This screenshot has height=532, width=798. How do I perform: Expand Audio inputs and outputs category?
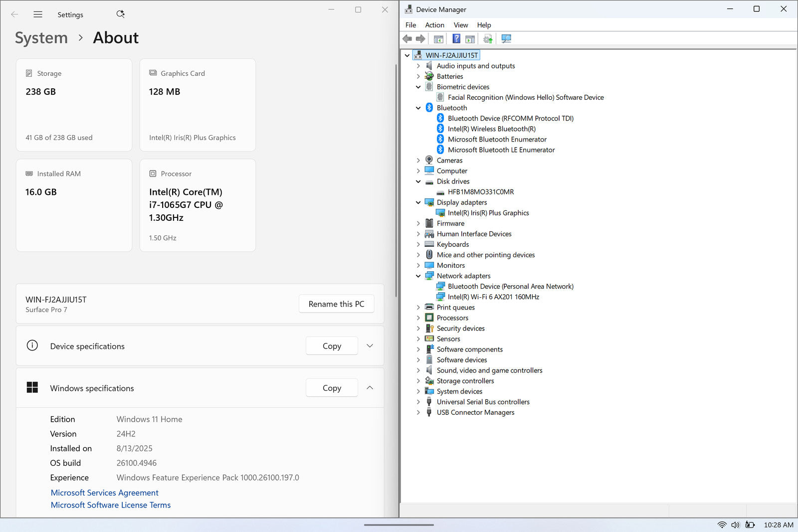coord(418,66)
